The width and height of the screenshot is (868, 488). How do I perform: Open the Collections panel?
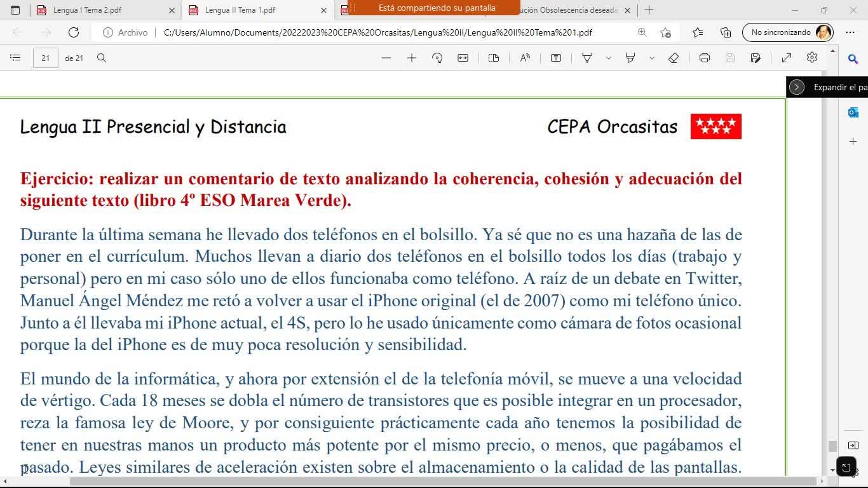pyautogui.click(x=726, y=32)
